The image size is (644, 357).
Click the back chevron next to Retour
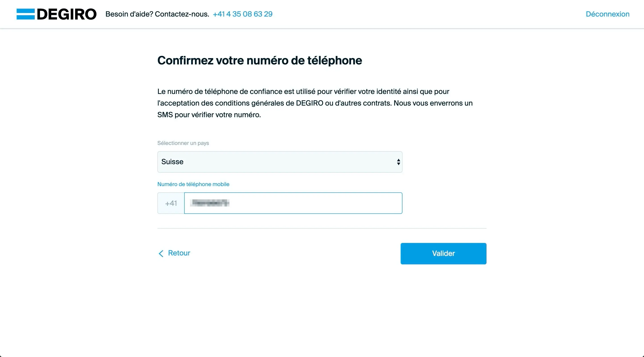click(161, 253)
